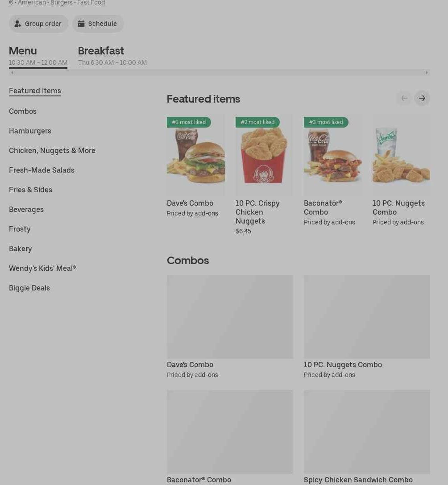
Task: Click the menu tabs scrollbar right arrow
Action: click(x=427, y=73)
